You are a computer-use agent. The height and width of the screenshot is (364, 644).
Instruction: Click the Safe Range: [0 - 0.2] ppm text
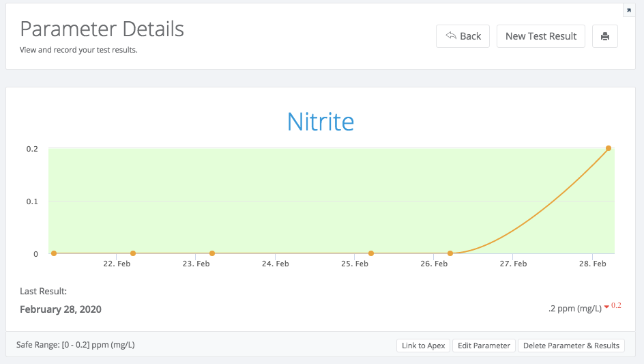pyautogui.click(x=76, y=345)
